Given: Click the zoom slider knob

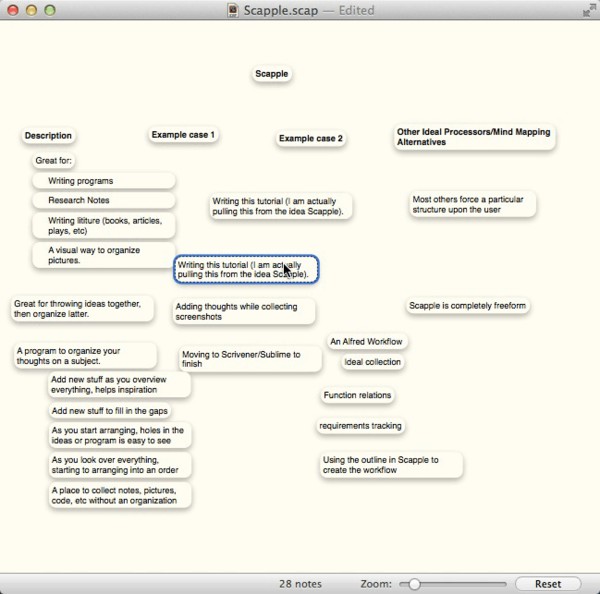Looking at the screenshot, I should click(414, 584).
